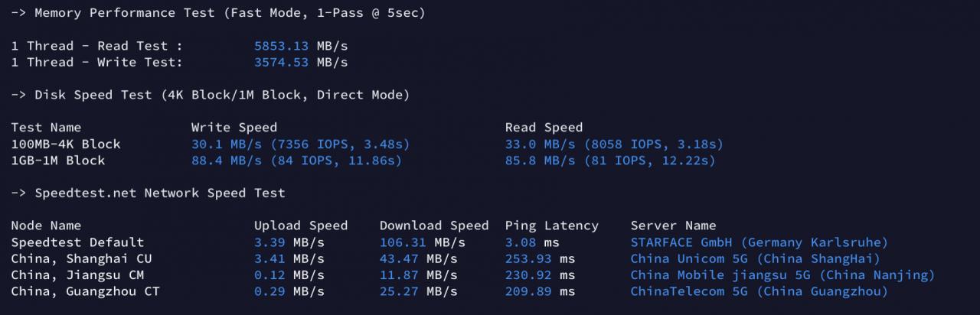Click the 1GB-1M Block test name
Image resolution: width=980 pixels, height=315 pixels.
tap(58, 161)
